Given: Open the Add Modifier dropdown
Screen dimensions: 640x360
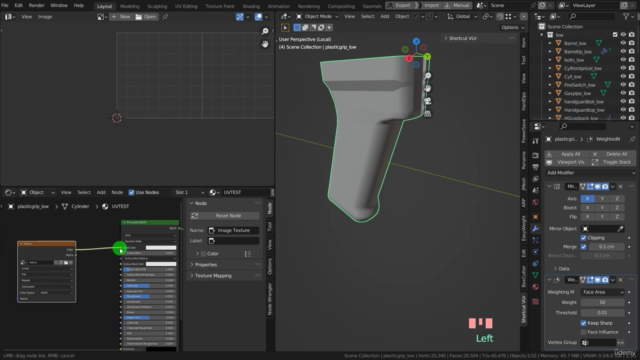Looking at the screenshot, I should pos(591,173).
